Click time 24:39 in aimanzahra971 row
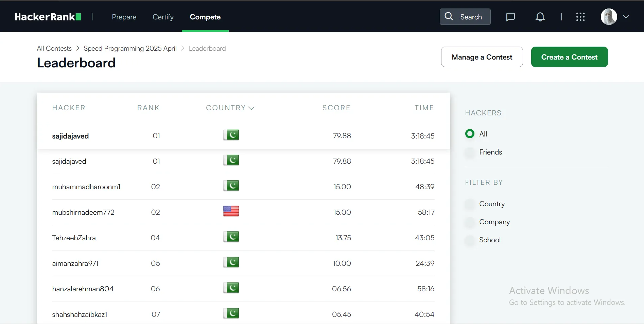This screenshot has height=324, width=644. [425, 263]
